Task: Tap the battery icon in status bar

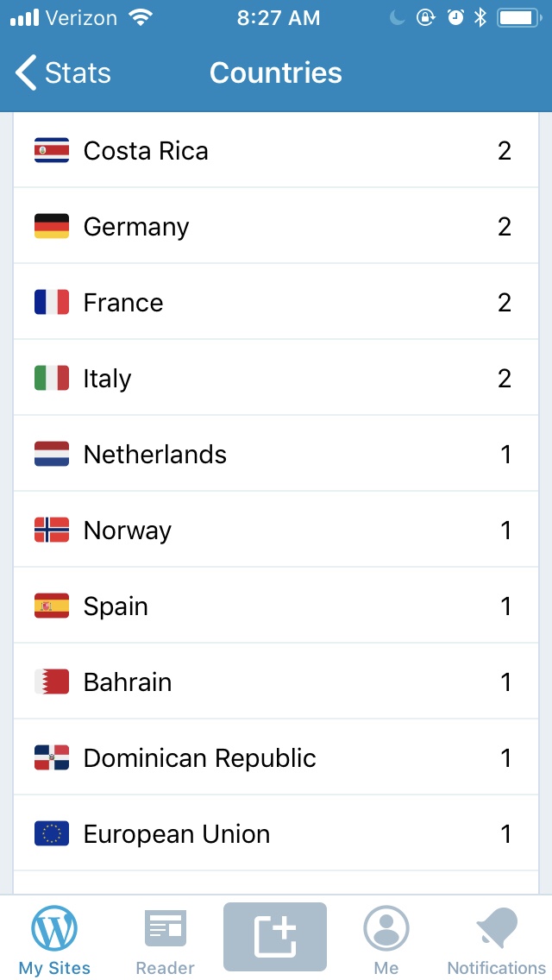Action: [518, 17]
